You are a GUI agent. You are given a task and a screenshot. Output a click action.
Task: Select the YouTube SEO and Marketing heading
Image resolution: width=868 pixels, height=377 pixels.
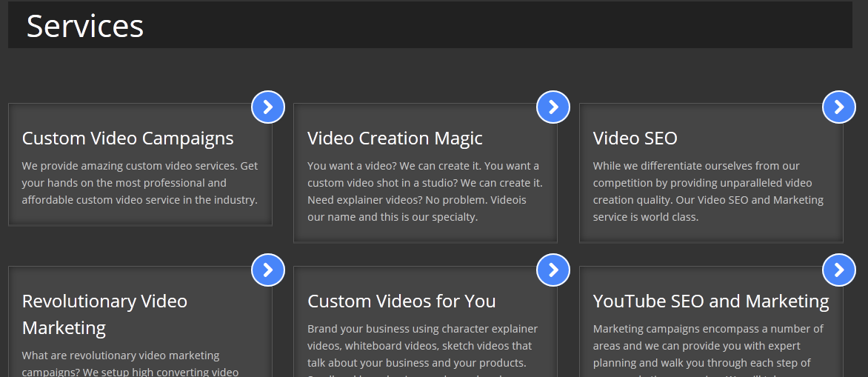pos(710,301)
